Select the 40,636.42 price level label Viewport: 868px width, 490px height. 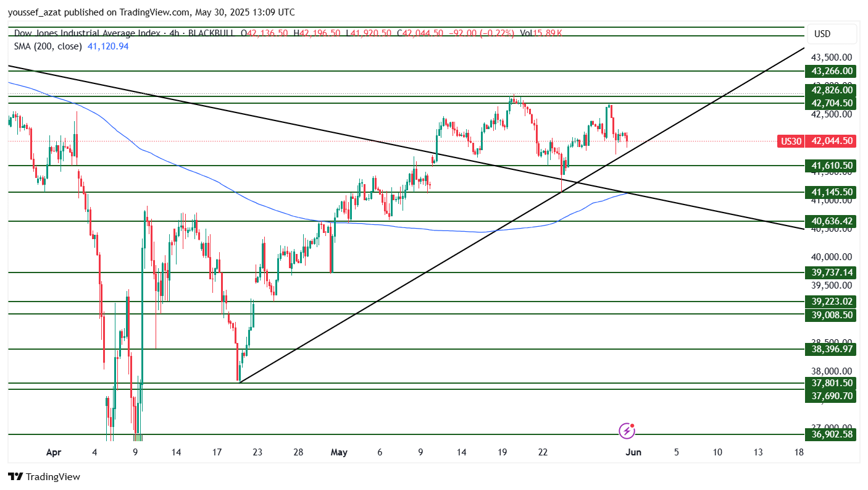pos(831,221)
